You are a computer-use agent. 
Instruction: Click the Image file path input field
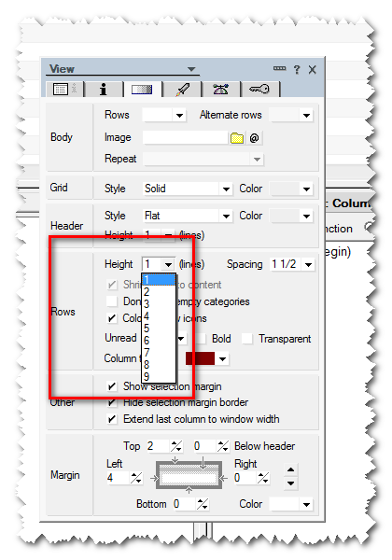pyautogui.click(x=186, y=138)
